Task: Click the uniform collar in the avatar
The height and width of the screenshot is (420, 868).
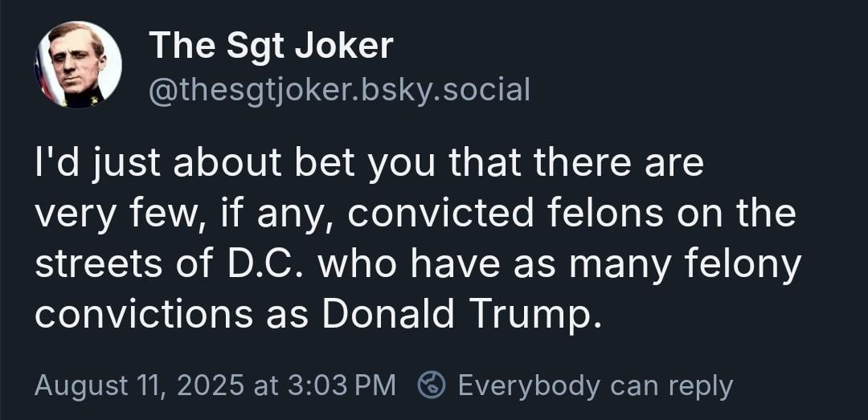Action: 81,97
